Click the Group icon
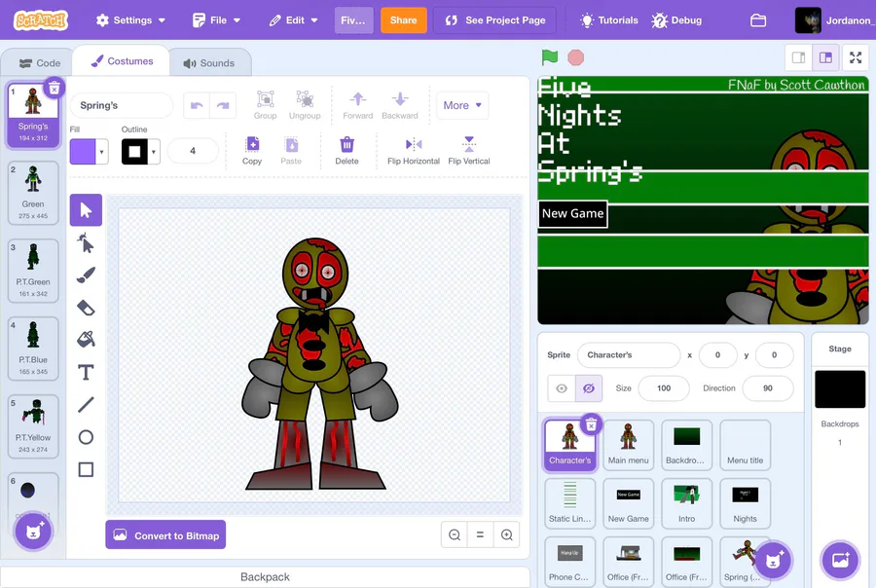The width and height of the screenshot is (876, 588). coord(265,105)
